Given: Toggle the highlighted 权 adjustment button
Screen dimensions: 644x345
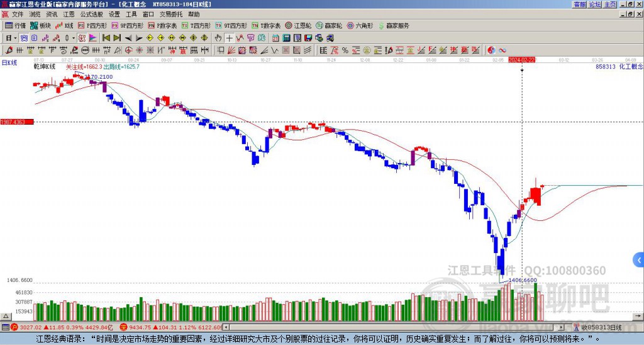Looking at the screenshot, I should (82, 38).
